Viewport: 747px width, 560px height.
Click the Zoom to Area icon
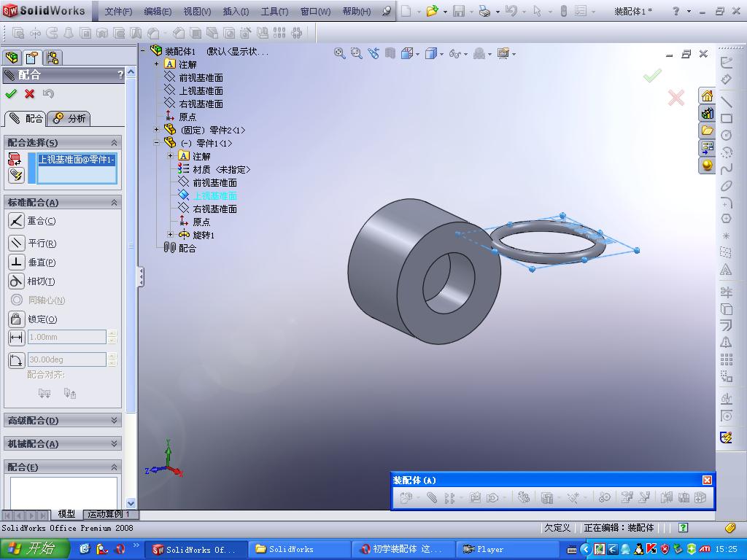pyautogui.click(x=356, y=53)
